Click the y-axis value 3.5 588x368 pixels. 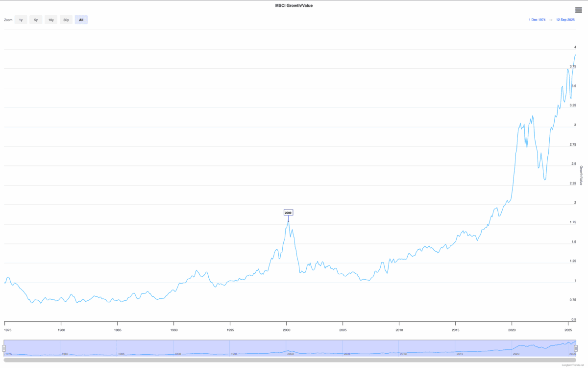pos(573,86)
